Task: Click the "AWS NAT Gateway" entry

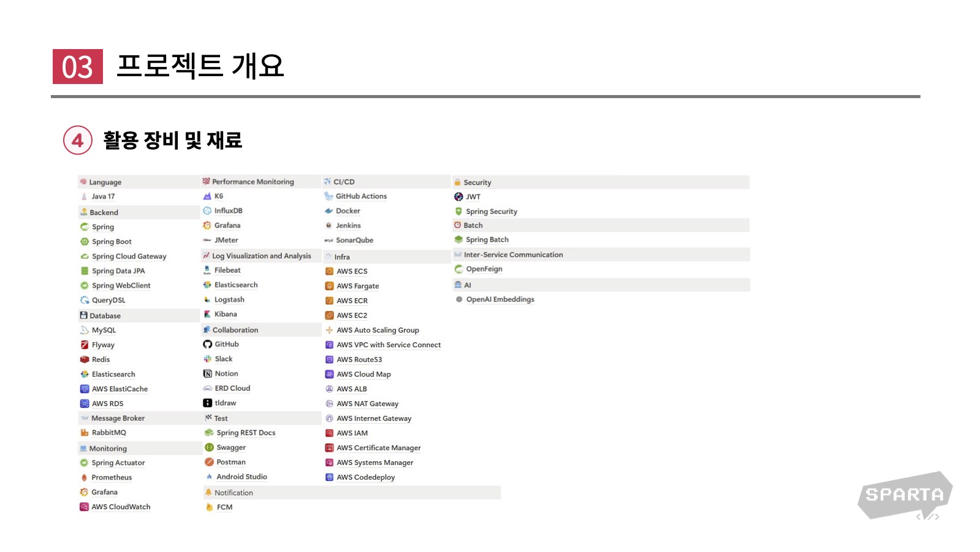Action: [x=368, y=404]
